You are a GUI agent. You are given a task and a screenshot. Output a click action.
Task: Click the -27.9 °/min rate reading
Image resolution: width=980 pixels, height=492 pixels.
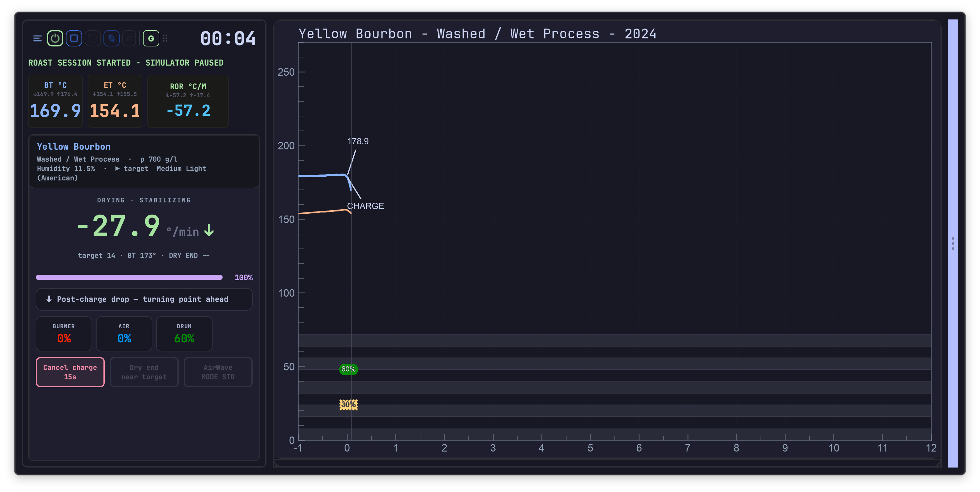click(146, 226)
